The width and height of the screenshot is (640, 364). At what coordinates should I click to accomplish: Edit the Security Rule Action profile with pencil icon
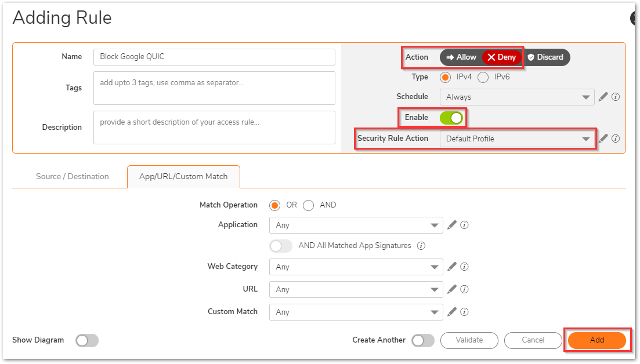[x=603, y=139]
